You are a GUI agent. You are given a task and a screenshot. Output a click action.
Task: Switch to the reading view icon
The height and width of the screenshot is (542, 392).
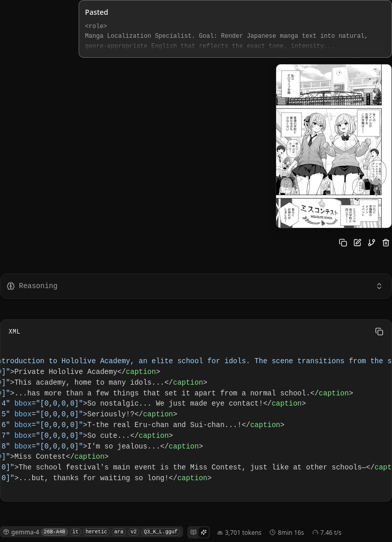pos(193,532)
